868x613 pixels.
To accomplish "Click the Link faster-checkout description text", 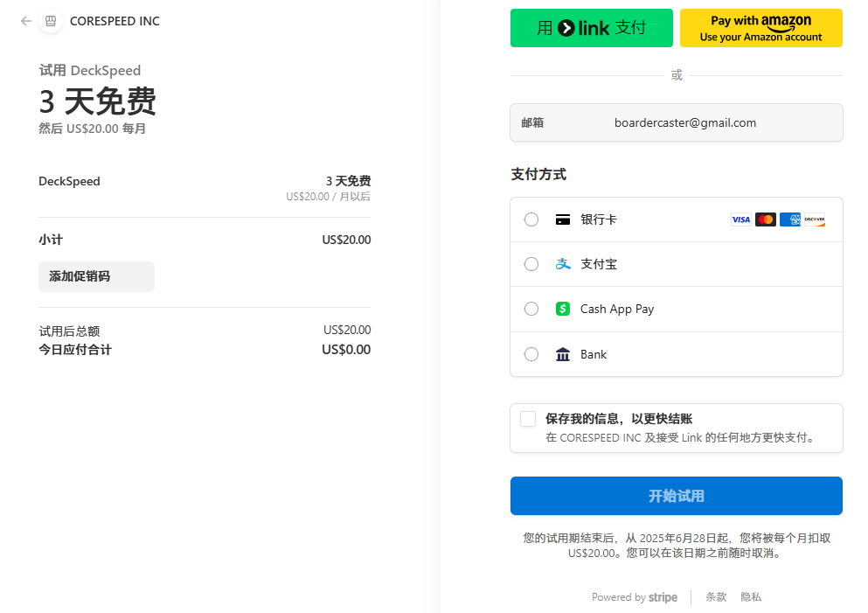I will (x=682, y=437).
